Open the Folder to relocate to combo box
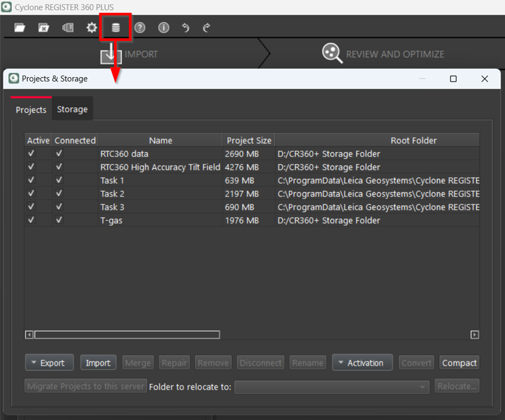The height and width of the screenshot is (420, 505). tap(331, 387)
